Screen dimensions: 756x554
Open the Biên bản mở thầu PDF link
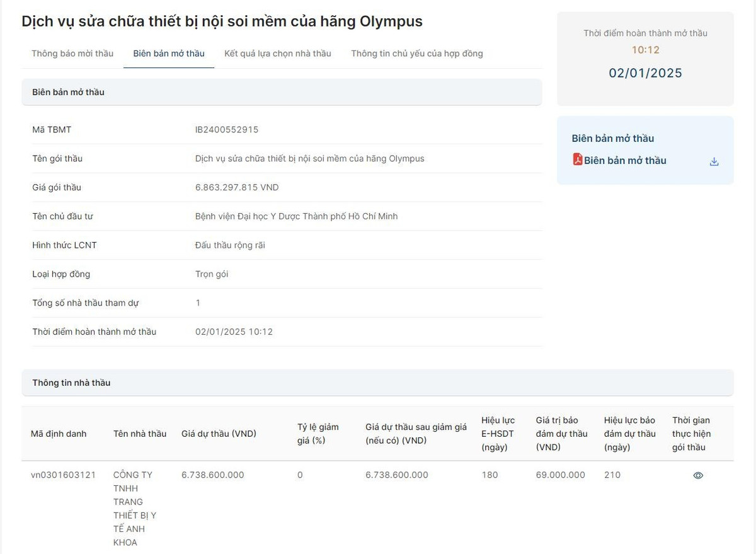point(624,161)
